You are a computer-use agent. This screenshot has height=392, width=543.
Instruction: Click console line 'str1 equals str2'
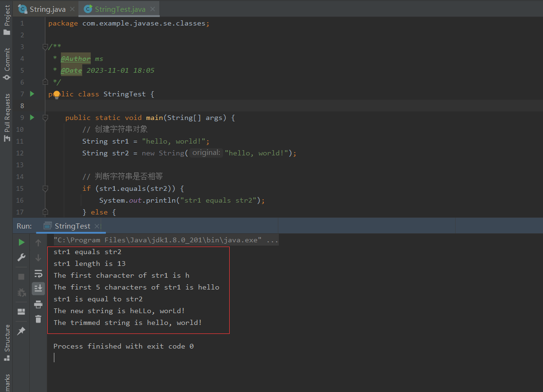(x=87, y=252)
